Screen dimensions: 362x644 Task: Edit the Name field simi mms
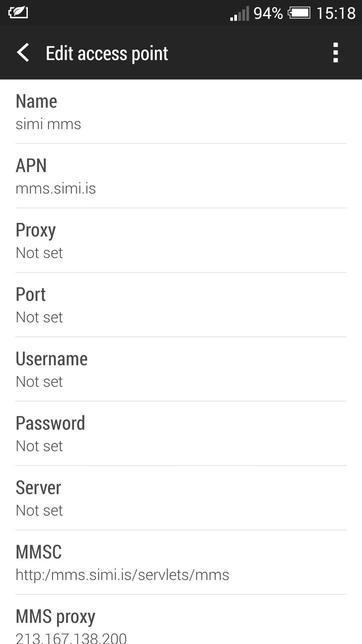181,112
